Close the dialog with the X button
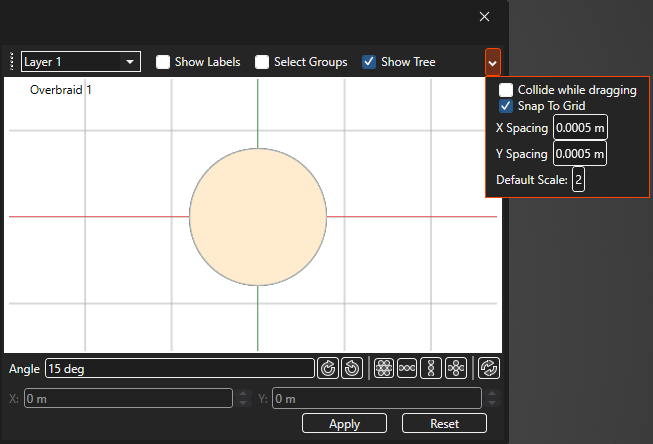 tap(484, 17)
